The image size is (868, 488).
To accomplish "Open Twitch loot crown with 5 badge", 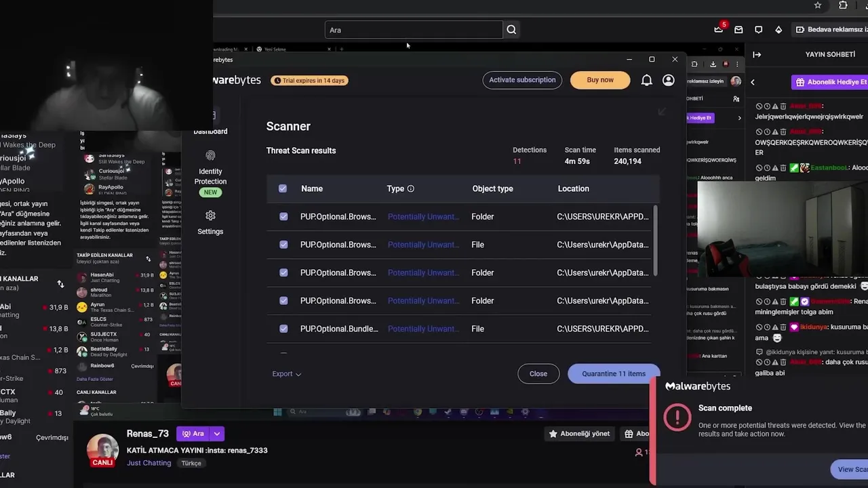I will [719, 29].
